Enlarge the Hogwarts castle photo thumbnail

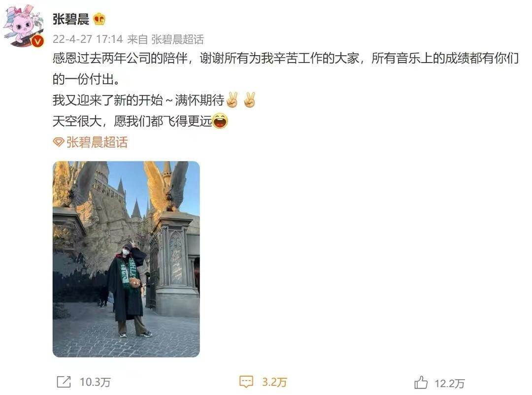click(x=126, y=259)
